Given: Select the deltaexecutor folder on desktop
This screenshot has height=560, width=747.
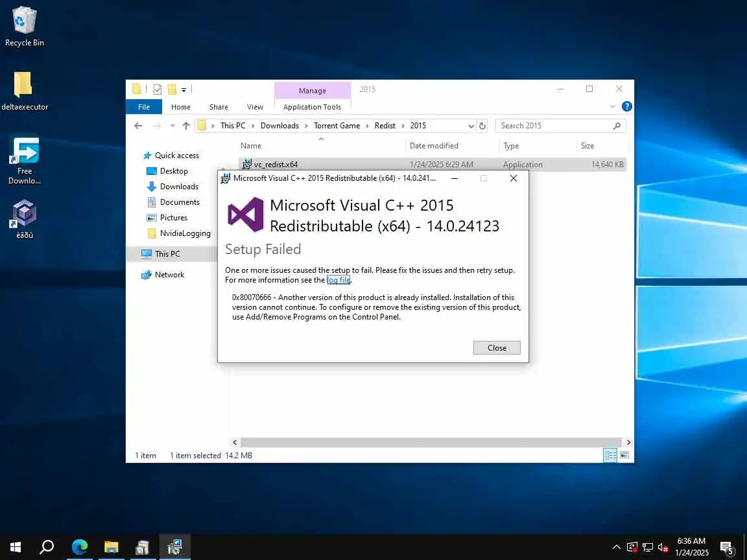Looking at the screenshot, I should tap(24, 91).
